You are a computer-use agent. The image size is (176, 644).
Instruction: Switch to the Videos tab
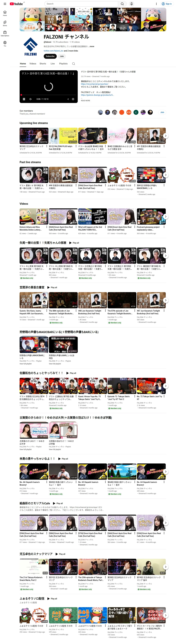[33, 64]
